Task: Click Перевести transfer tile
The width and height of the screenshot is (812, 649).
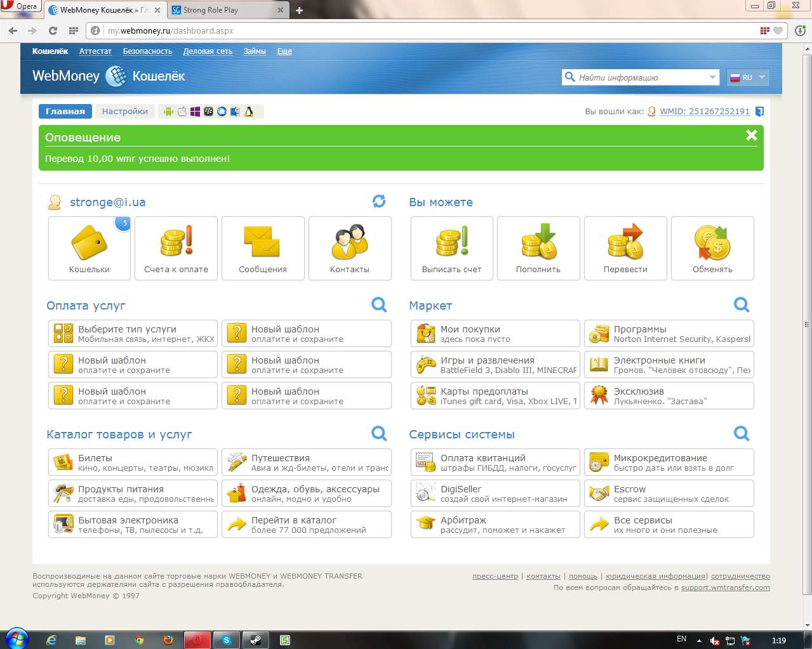Action: coord(625,248)
